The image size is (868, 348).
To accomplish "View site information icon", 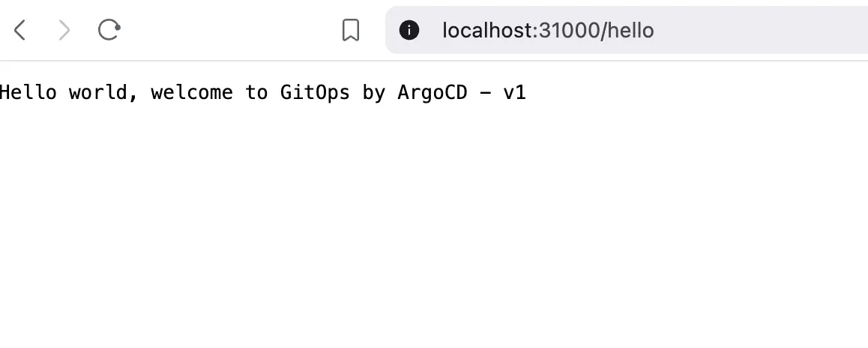I will (409, 30).
